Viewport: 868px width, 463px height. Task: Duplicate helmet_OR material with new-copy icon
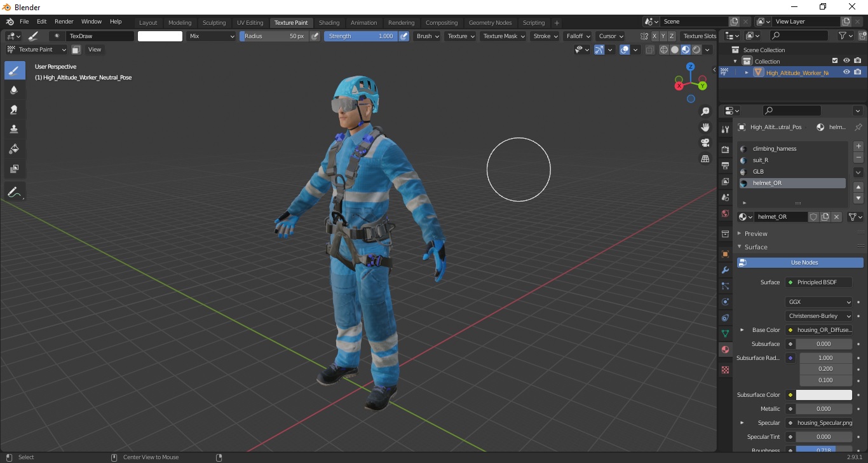pos(825,217)
